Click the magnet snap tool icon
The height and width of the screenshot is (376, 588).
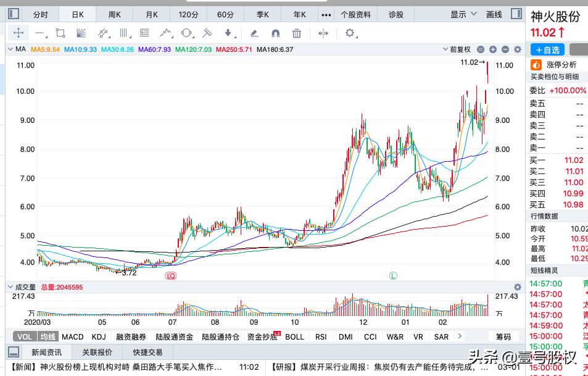point(276,33)
